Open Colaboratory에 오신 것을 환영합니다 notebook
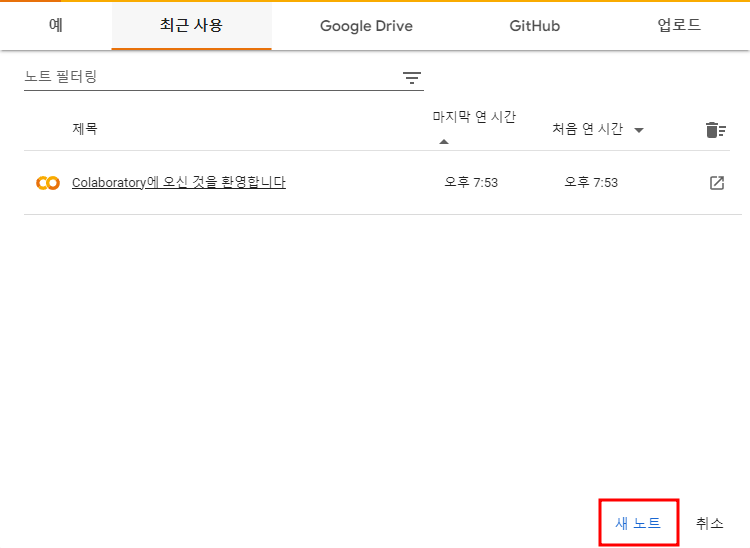Viewport: 750px width, 548px height. [x=179, y=182]
